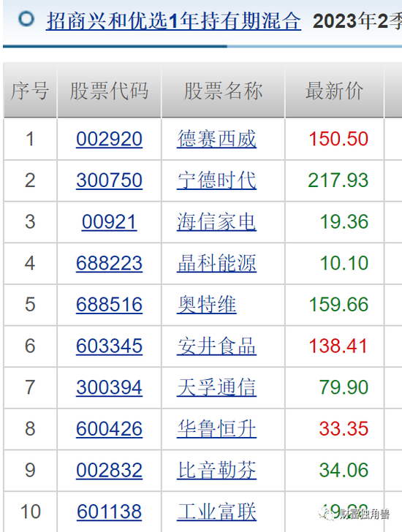Viewport: 402px width, 532px height.
Task: Select latest price 19.36
Action: click(x=344, y=222)
